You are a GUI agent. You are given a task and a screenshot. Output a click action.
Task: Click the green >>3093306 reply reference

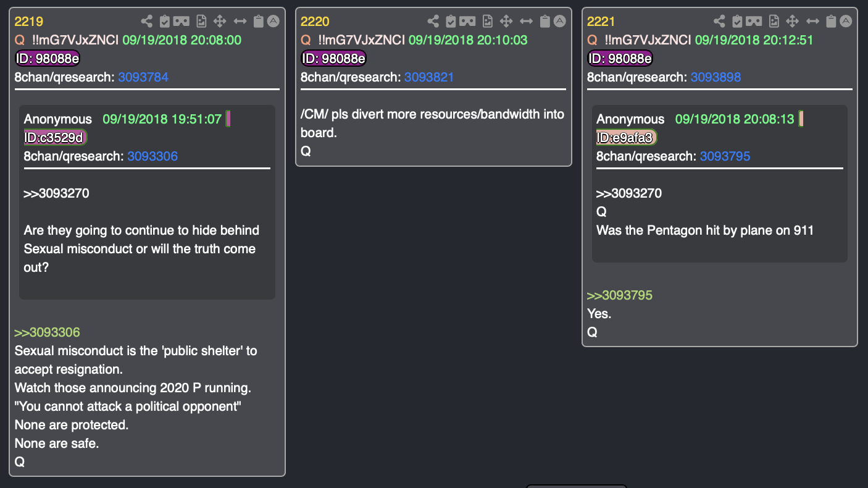pyautogui.click(x=48, y=332)
